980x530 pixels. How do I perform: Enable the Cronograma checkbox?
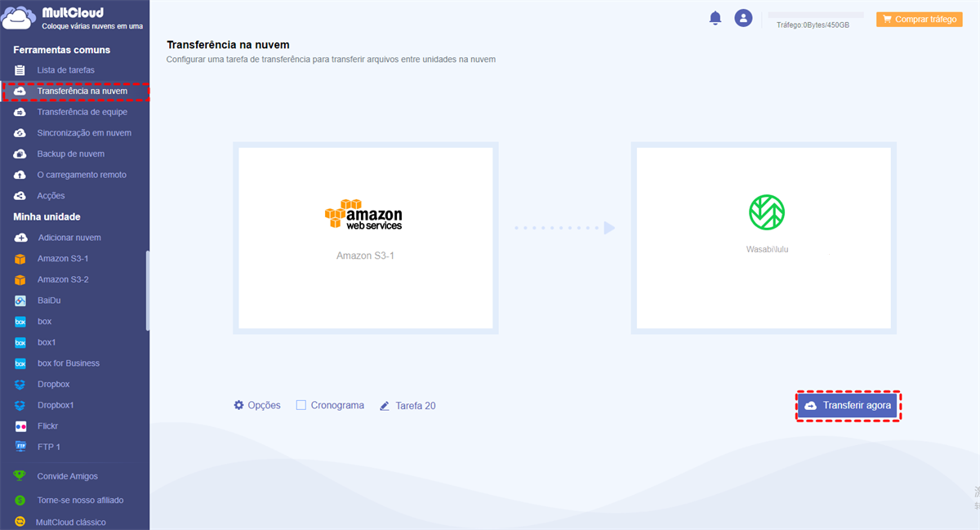[301, 405]
